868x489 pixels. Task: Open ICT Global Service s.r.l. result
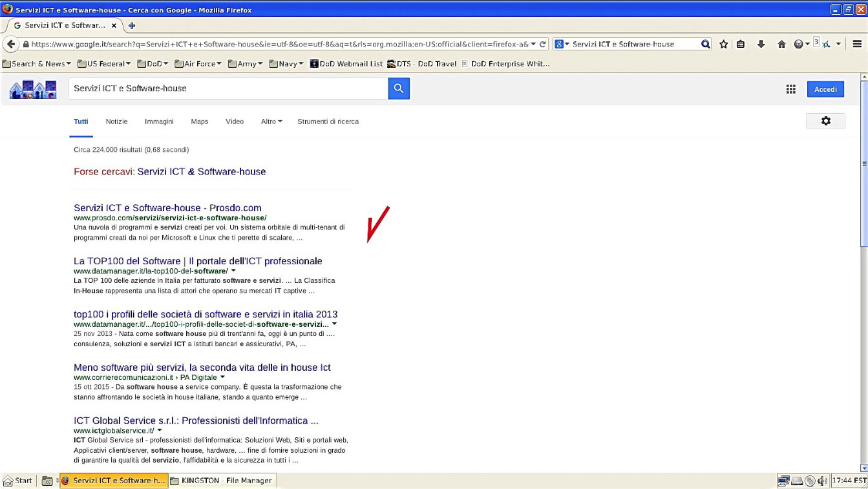pos(196,421)
